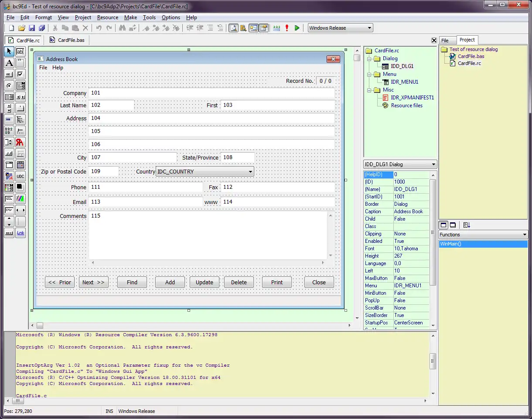Select the UDC user-defined control tool
The height and width of the screenshot is (419, 532).
(x=20, y=176)
